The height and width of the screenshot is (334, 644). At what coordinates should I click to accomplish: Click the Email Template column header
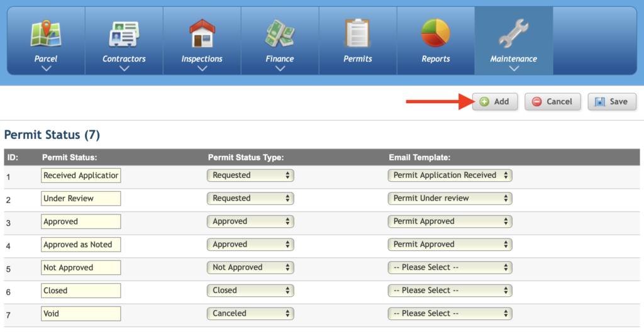point(419,157)
